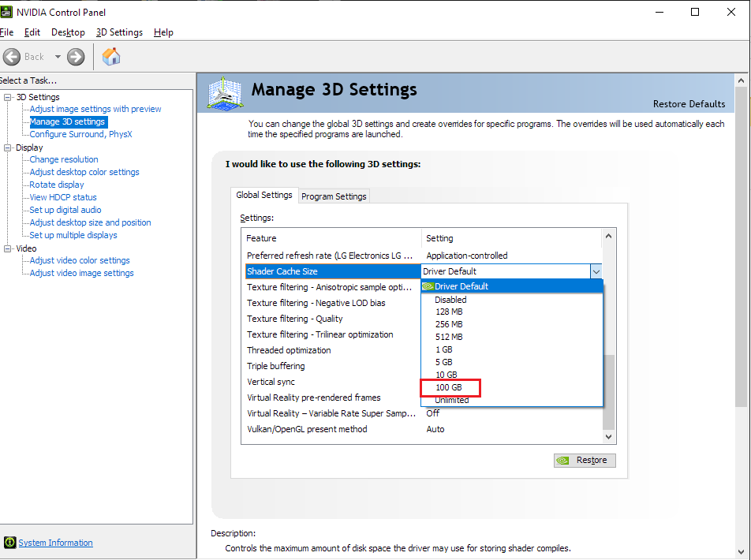The image size is (751, 560).
Task: Select Texture filtering - Quality row
Action: click(x=333, y=319)
